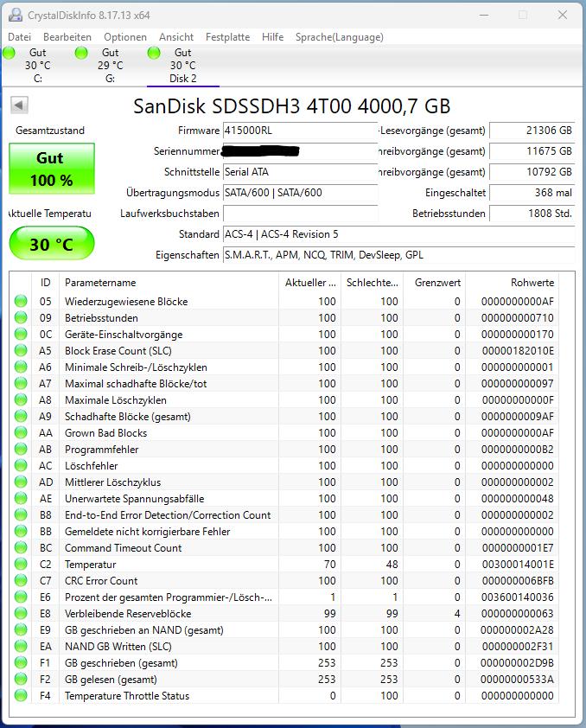Screen dimensions: 586x728
Task: Click the CrystalDiskInfo app icon in title bar
Action: pos(16,15)
